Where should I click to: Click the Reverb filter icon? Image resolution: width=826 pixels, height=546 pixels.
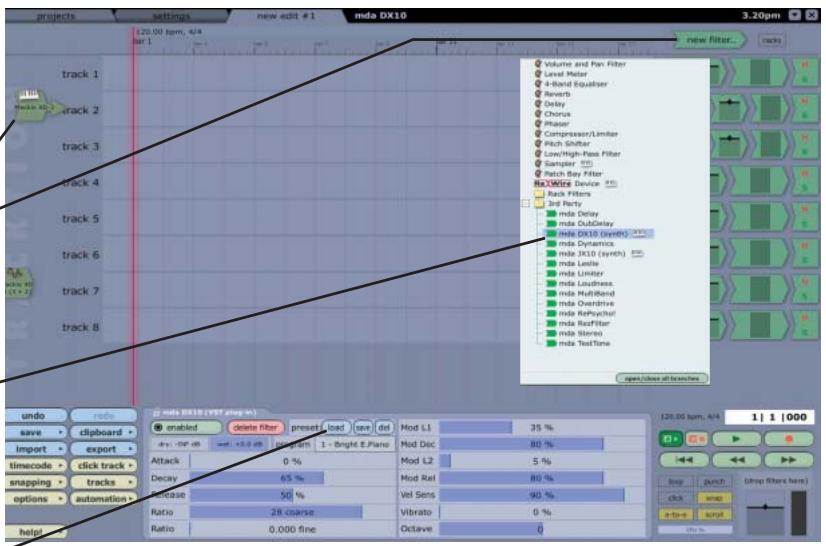[x=538, y=94]
